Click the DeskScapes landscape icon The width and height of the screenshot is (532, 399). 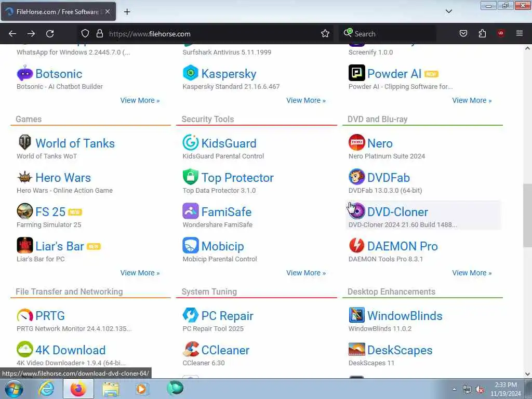[356, 350]
